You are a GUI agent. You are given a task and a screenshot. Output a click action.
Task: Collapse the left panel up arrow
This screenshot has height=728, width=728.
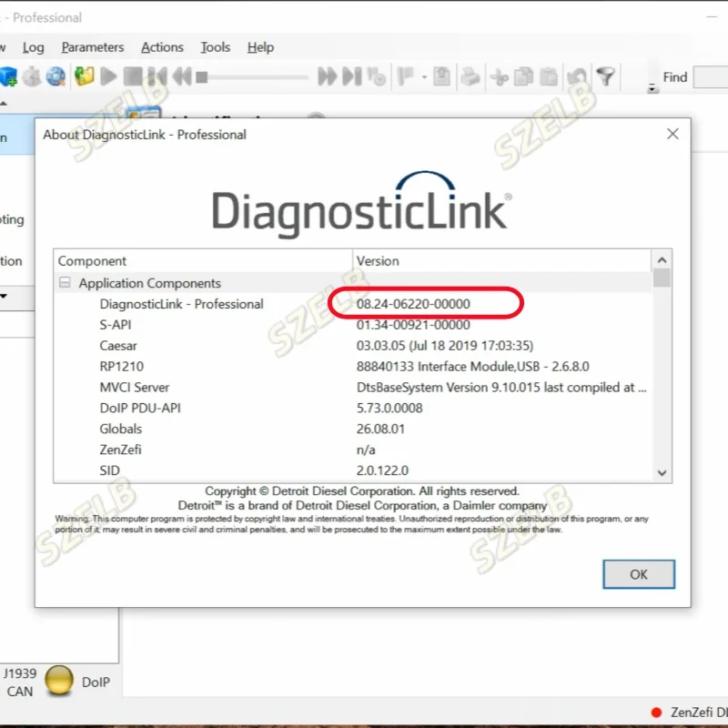pos(4,103)
